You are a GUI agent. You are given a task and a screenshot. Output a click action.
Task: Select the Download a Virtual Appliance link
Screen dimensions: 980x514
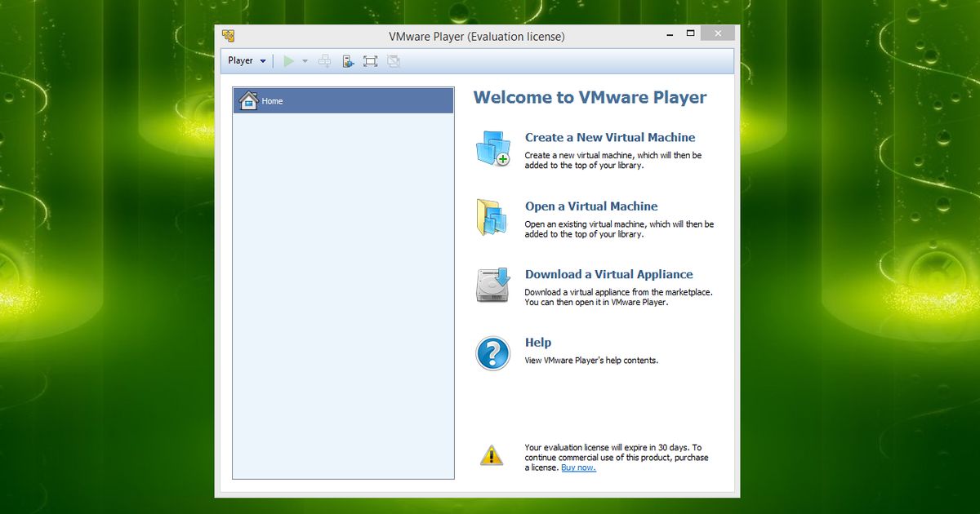tap(608, 275)
